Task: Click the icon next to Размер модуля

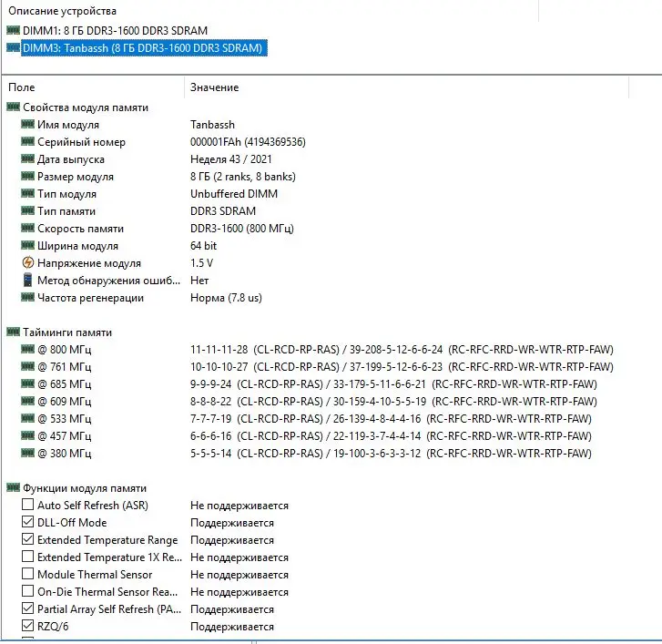Action: click(x=27, y=176)
